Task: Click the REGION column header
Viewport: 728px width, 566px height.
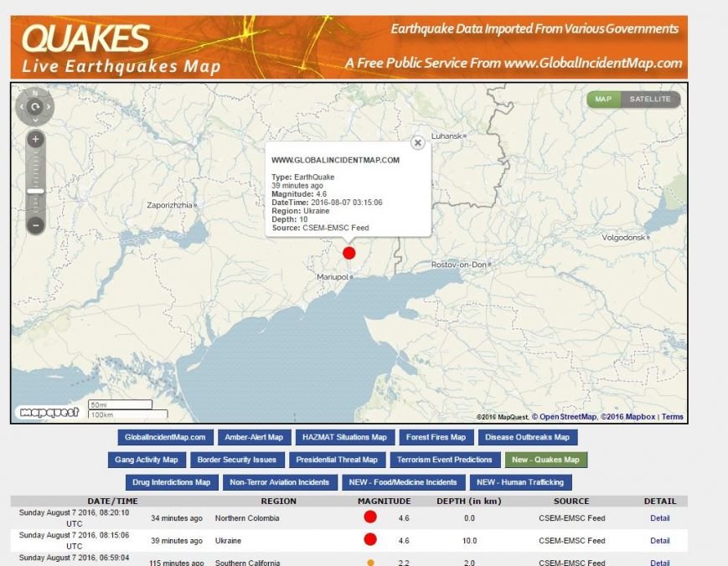Action: click(x=279, y=501)
